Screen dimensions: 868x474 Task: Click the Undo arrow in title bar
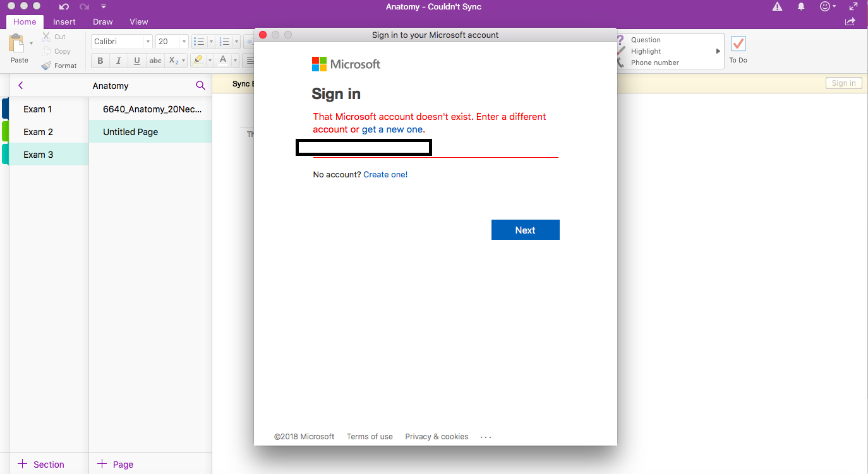pyautogui.click(x=64, y=6)
